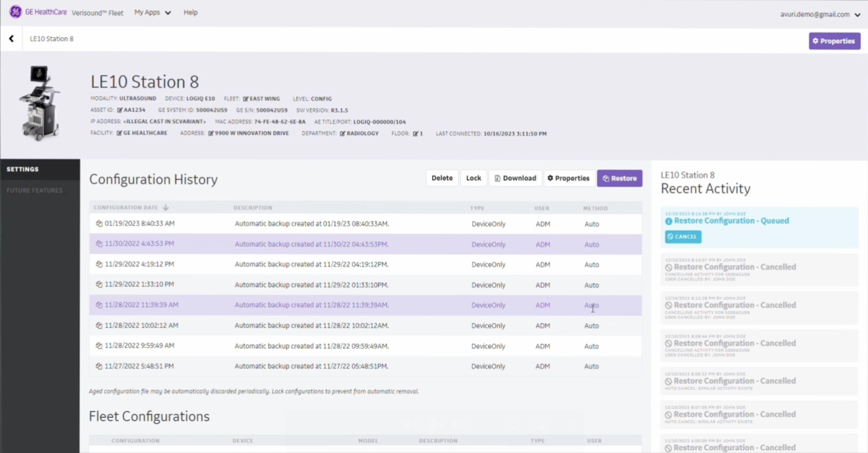This screenshot has height=453, width=868.
Task: Click restore icon on 11/28/2022 10:02:12 AM row
Action: (x=99, y=325)
